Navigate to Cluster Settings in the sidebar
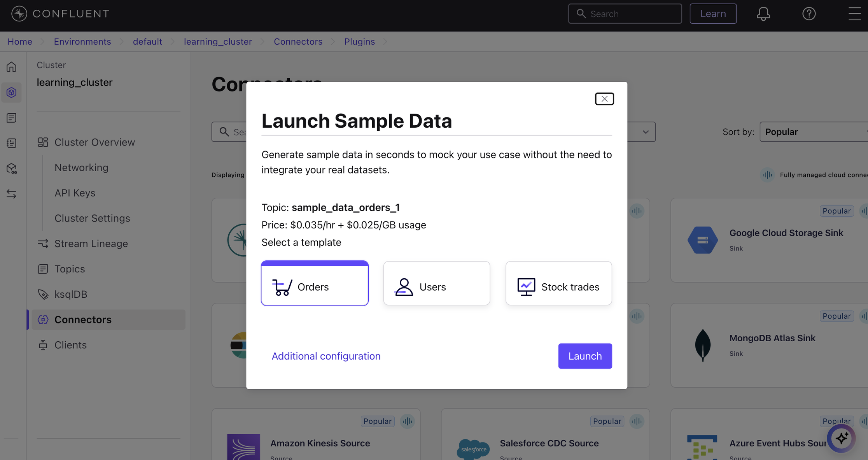 [x=92, y=218]
